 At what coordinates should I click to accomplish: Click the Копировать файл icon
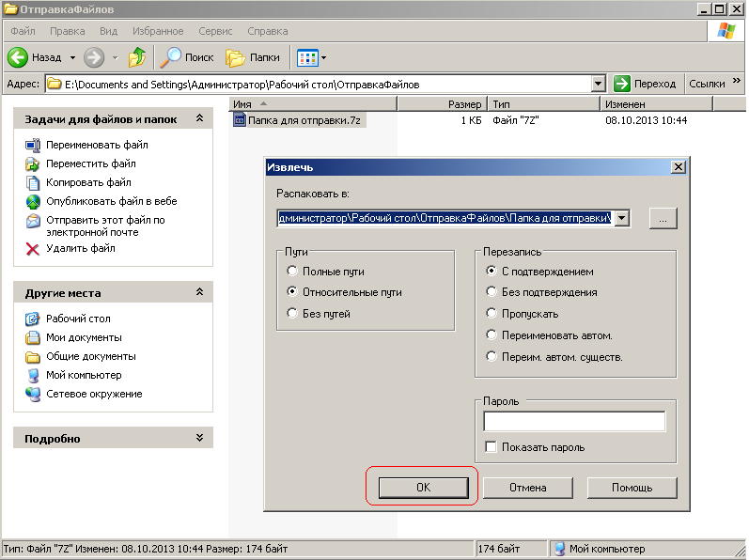33,183
